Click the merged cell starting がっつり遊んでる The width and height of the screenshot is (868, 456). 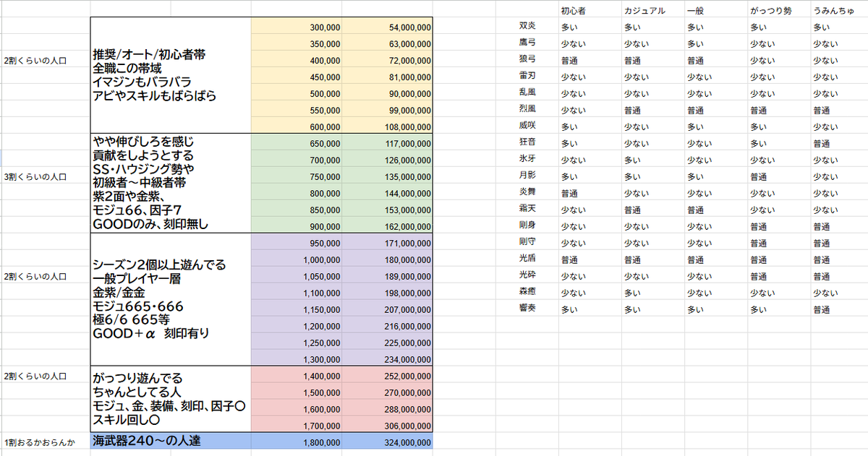pos(171,399)
